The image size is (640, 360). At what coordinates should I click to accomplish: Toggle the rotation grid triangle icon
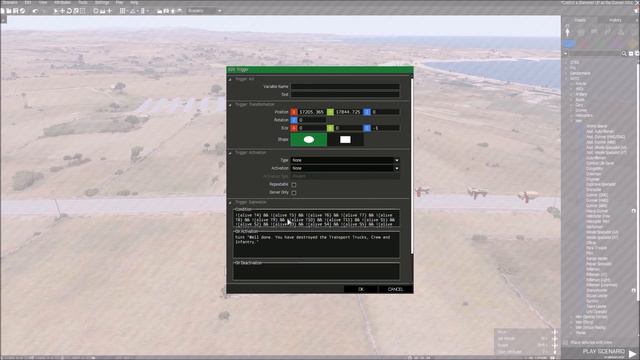click(132, 11)
